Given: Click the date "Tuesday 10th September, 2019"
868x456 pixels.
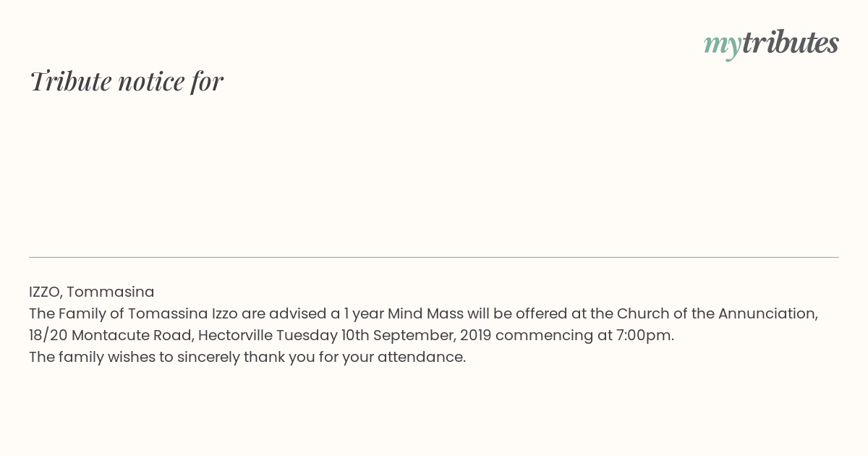Looking at the screenshot, I should (365, 335).
